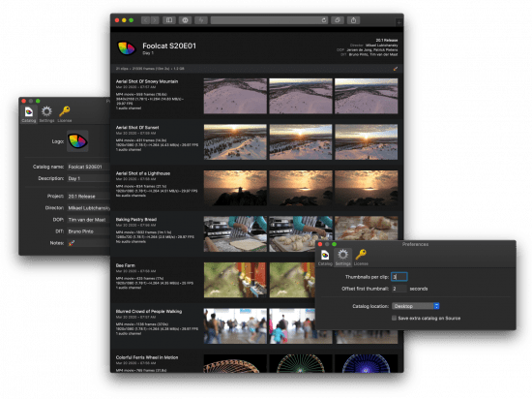Click the Colorful Ferris Wheel in Motion title
Screen dimensions: 532x399
(x=147, y=357)
